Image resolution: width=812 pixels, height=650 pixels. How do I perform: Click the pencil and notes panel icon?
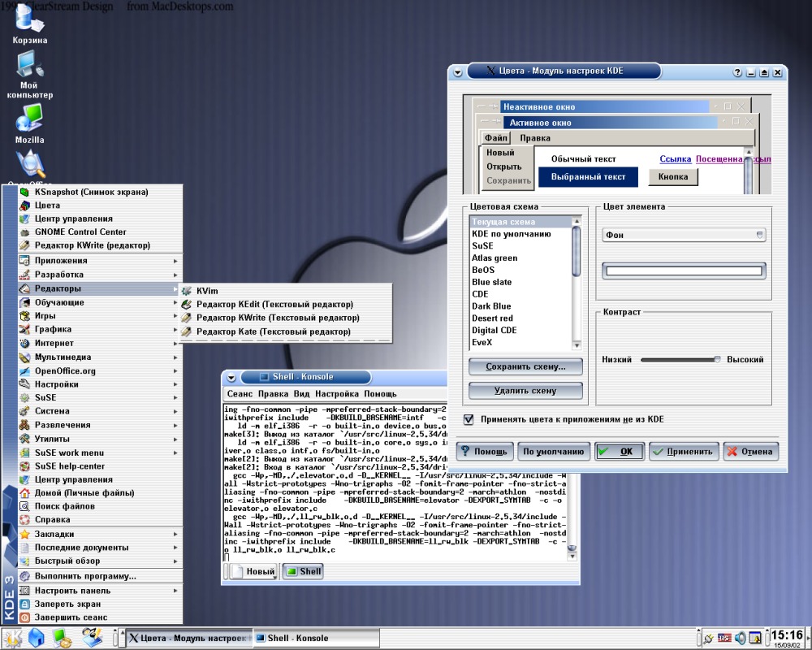[x=92, y=638]
